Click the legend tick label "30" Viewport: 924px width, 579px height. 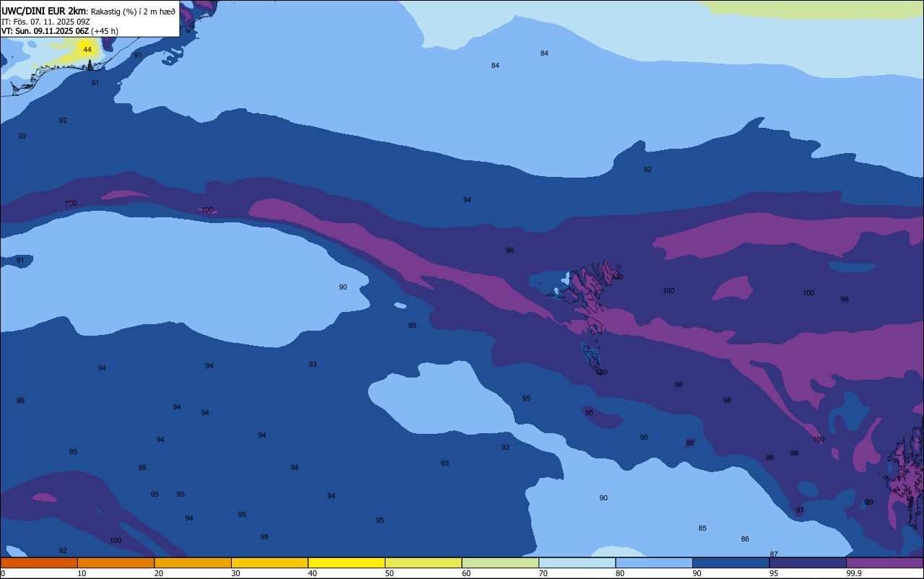click(x=235, y=573)
